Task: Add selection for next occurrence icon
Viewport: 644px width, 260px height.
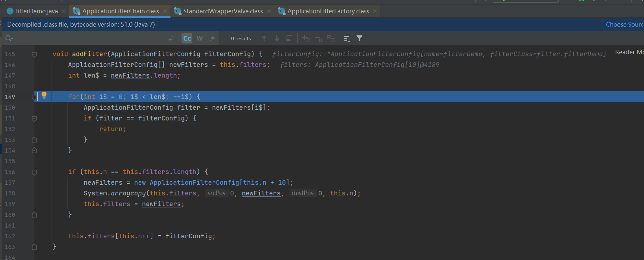Action: [306, 38]
